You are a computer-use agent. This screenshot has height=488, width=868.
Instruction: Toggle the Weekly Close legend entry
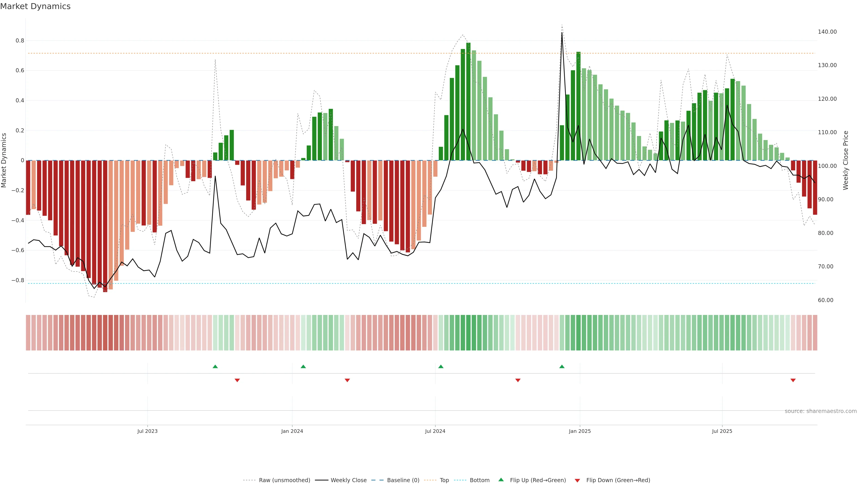[x=348, y=480]
